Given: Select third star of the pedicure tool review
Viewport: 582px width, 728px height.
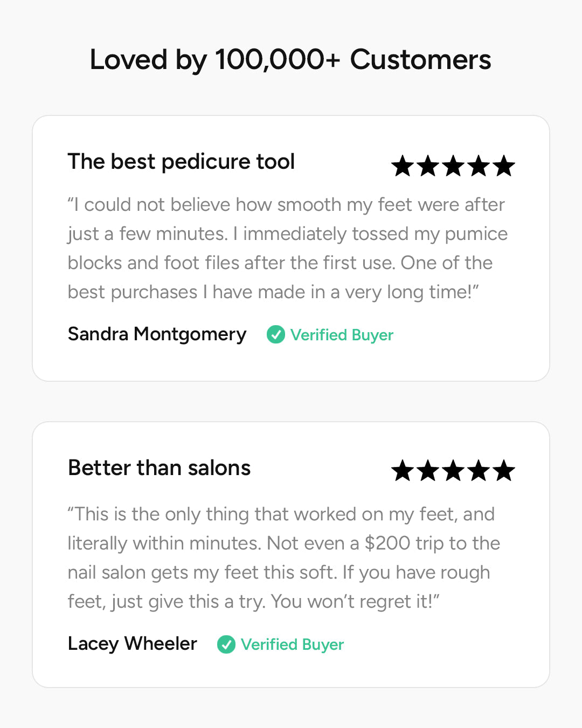Looking at the screenshot, I should pyautogui.click(x=453, y=166).
